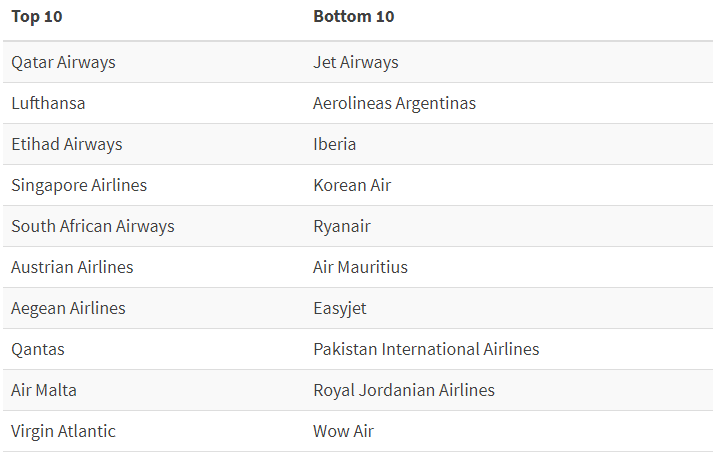The image size is (713, 453).
Task: Select the Austrian Airlines cell
Action: pyautogui.click(x=72, y=267)
